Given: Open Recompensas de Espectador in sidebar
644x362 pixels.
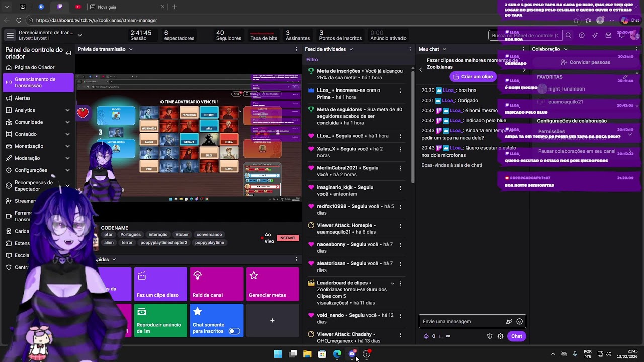Looking at the screenshot, I should [x=38, y=186].
